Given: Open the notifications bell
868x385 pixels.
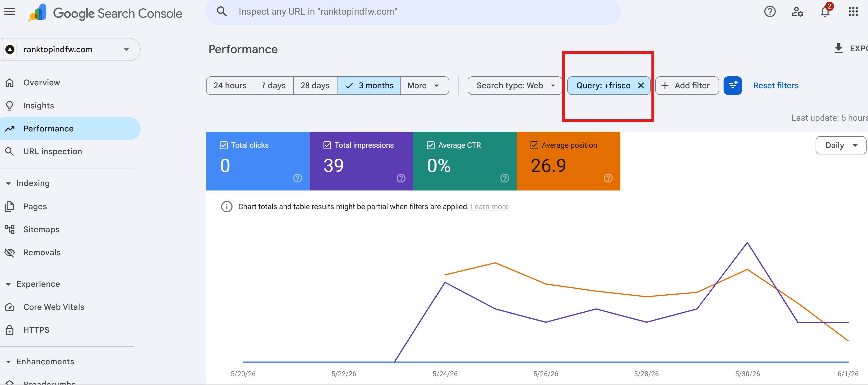Looking at the screenshot, I should coord(825,12).
